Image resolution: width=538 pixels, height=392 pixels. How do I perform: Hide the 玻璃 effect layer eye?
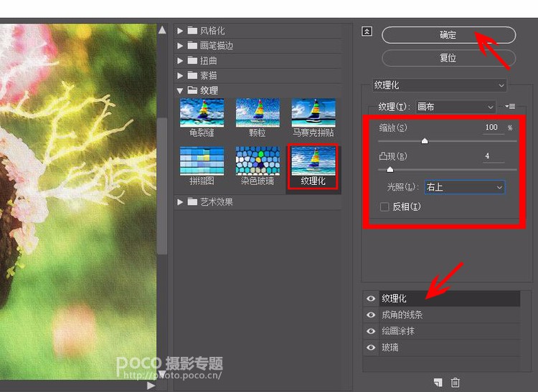pyautogui.click(x=371, y=348)
